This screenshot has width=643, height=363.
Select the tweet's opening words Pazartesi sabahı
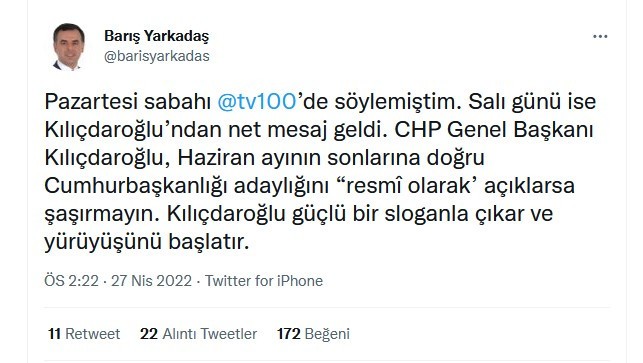click(x=128, y=102)
